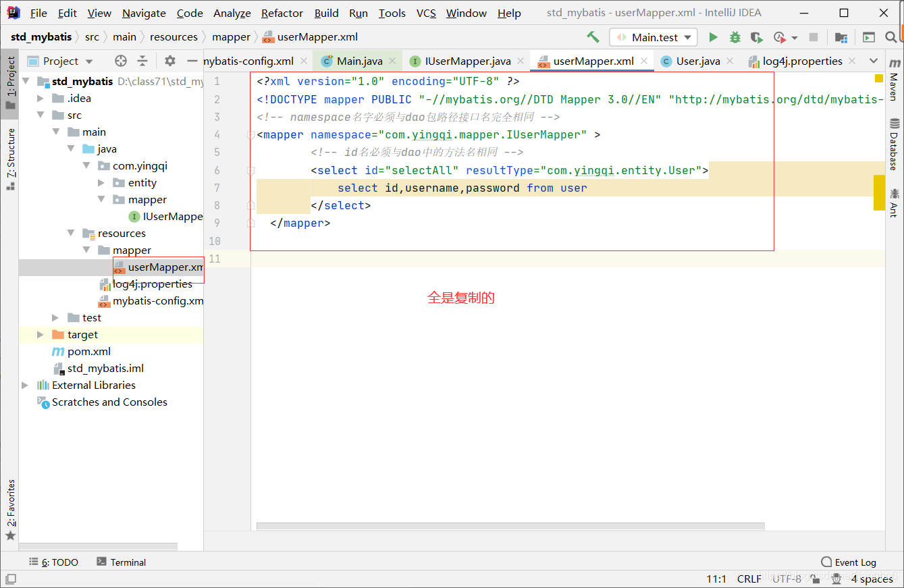Collapse the java folder arrow
904x588 pixels.
71,149
